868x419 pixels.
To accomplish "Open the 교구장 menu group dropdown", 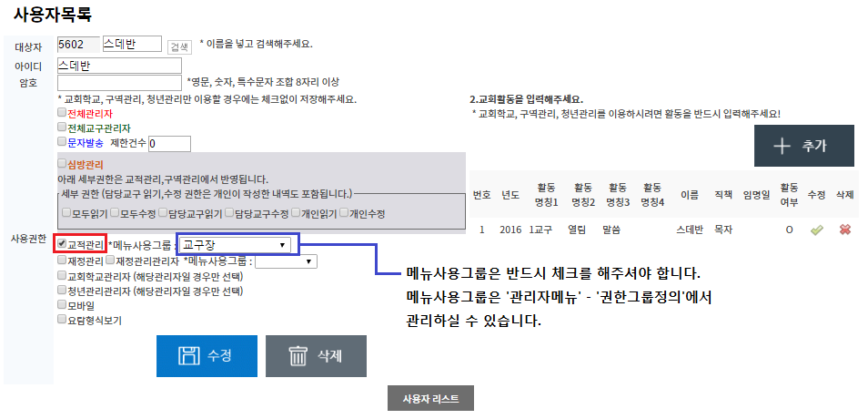I will coord(235,244).
